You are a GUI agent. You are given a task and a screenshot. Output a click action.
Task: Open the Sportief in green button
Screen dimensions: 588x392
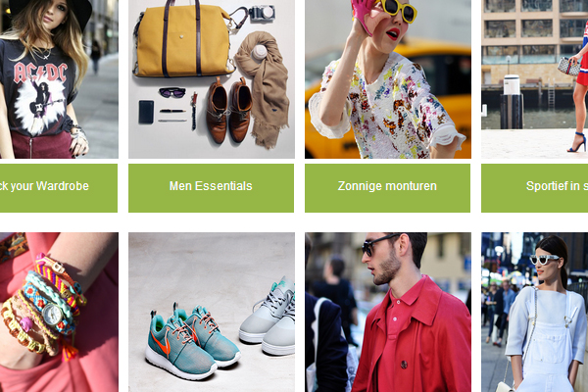pos(535,188)
